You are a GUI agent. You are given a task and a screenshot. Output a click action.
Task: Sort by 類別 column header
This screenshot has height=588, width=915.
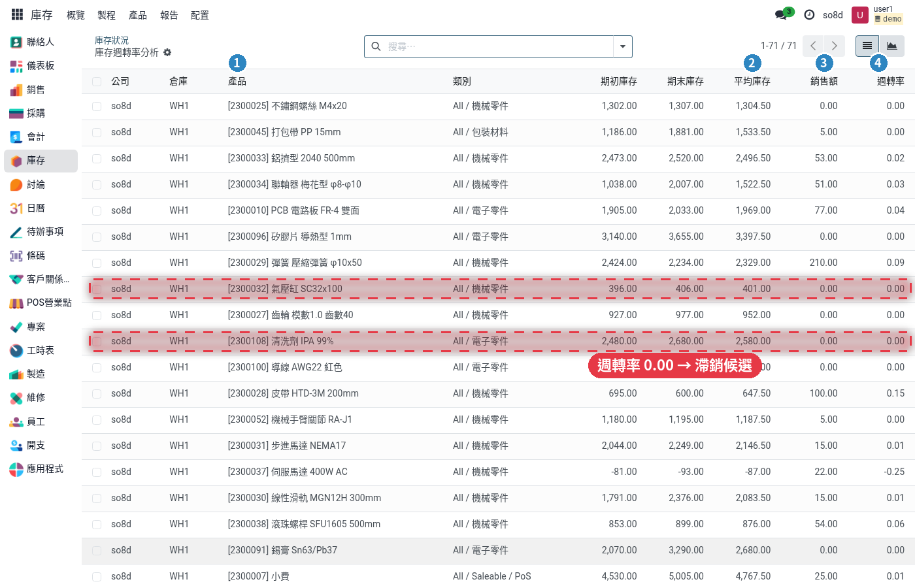462,81
